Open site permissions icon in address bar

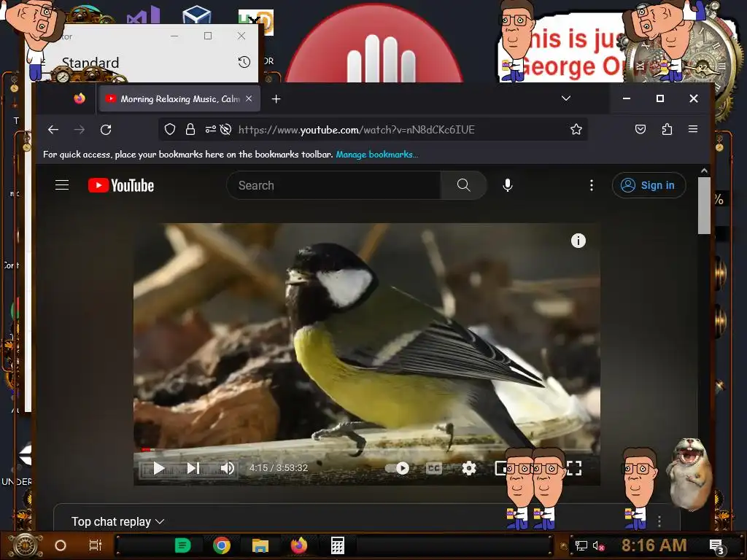(210, 130)
